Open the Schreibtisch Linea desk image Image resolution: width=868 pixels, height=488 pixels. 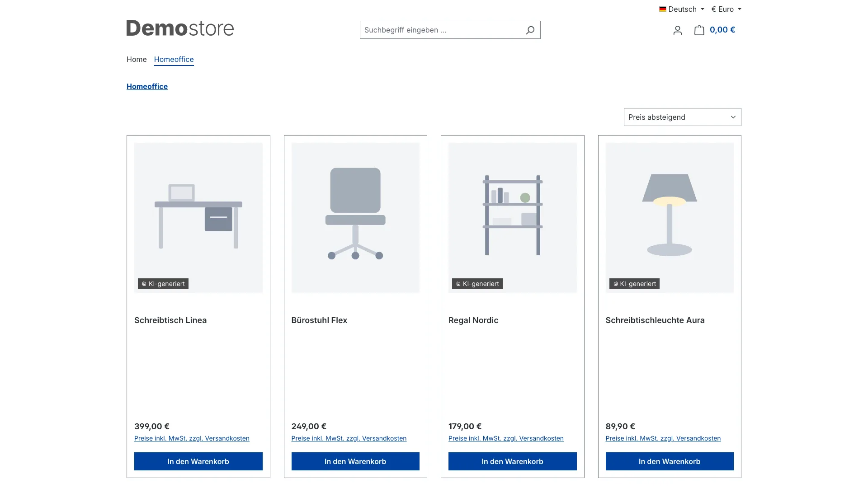coord(198,218)
